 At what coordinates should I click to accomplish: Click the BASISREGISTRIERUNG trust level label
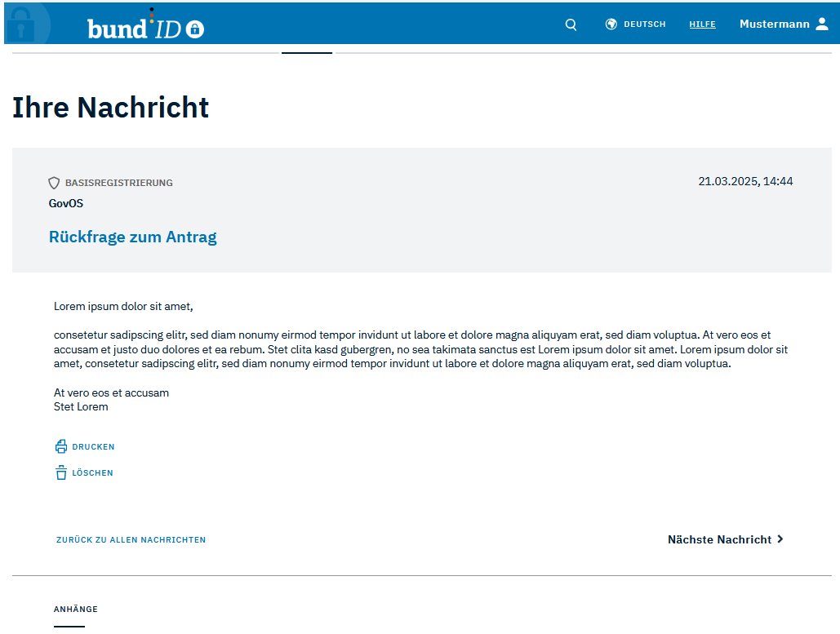point(118,183)
